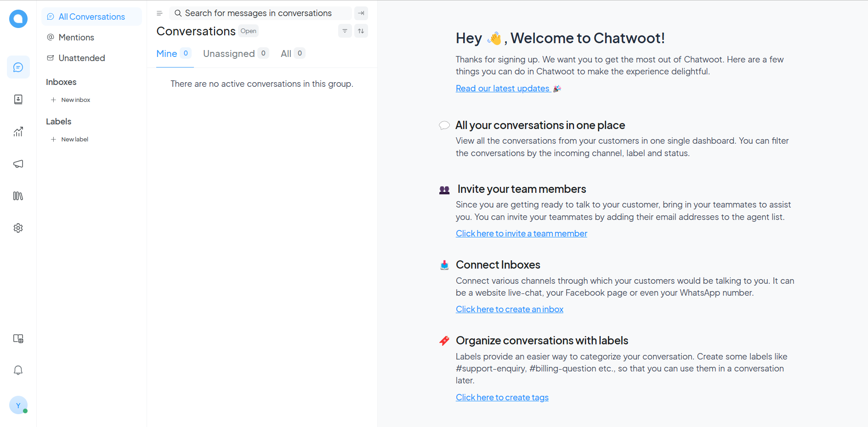Open the notifications bell icon
868x427 pixels.
[x=18, y=371]
